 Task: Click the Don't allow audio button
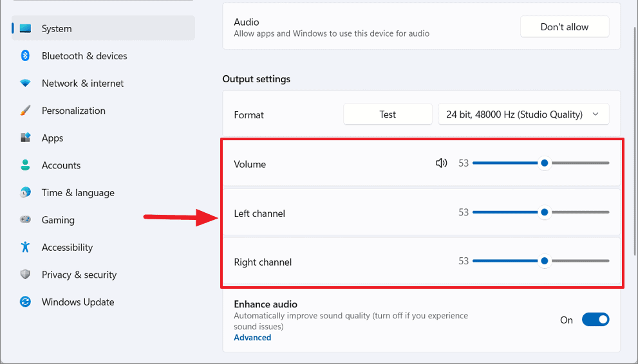tap(564, 27)
